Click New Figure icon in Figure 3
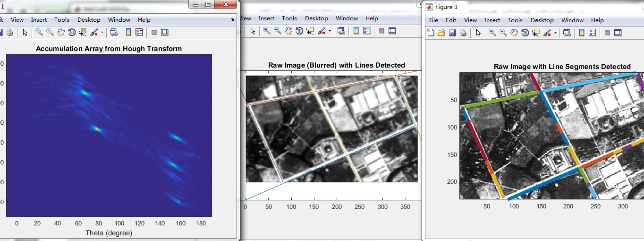The width and height of the screenshot is (644, 241). point(431,33)
